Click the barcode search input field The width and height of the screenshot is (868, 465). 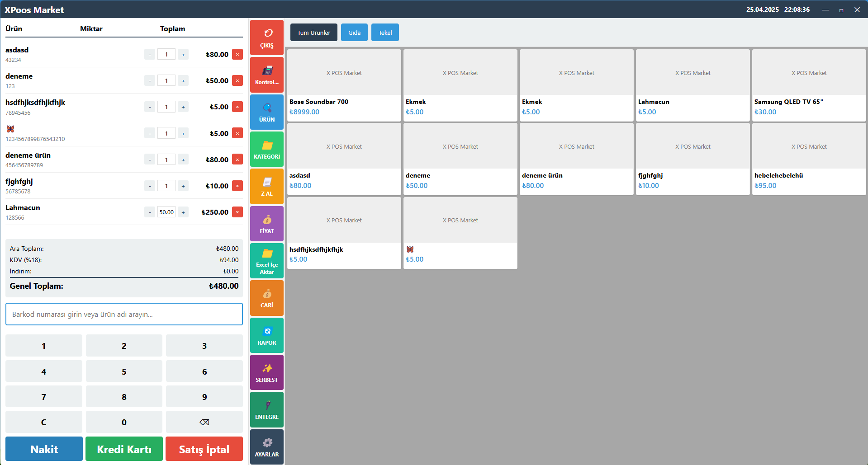click(124, 314)
